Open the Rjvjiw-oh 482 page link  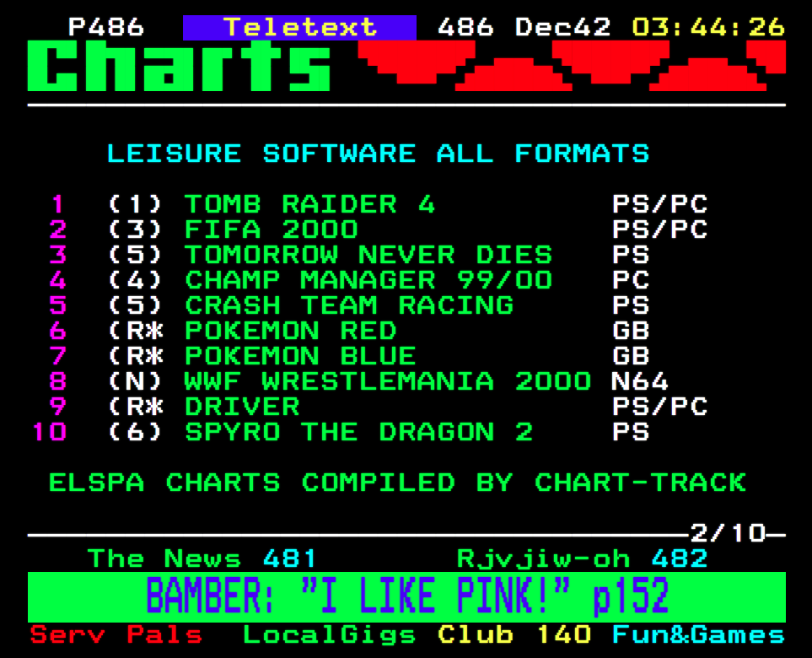[582, 559]
